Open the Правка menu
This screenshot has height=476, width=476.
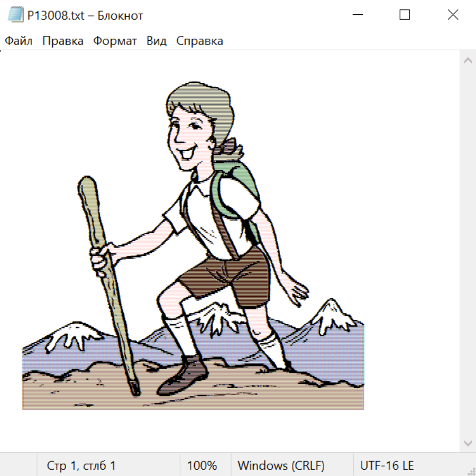click(x=62, y=41)
